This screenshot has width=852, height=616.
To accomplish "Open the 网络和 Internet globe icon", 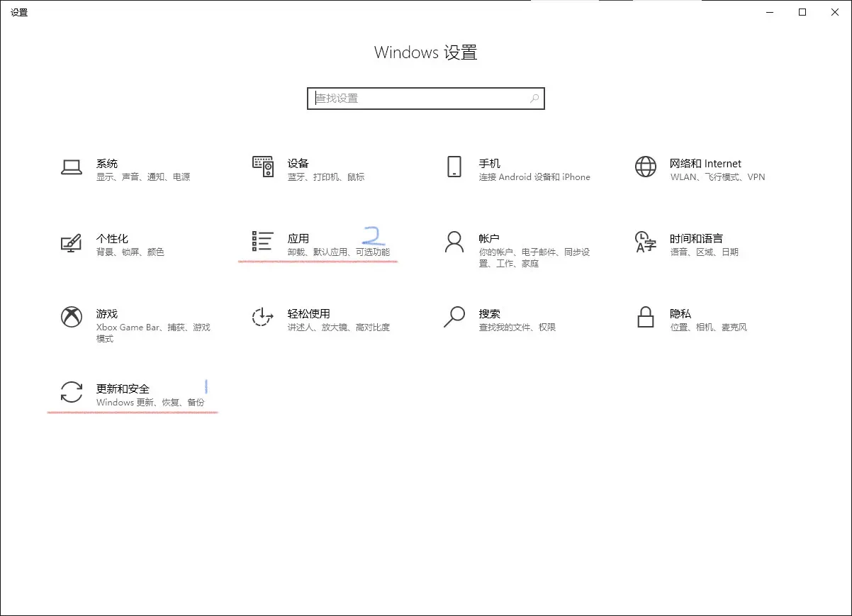I will click(646, 167).
